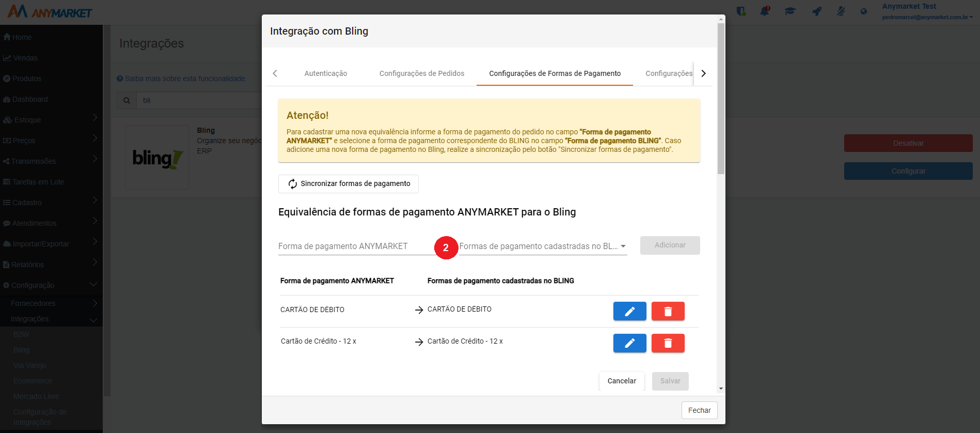
Task: Open the Autenticação tab
Action: click(x=326, y=73)
